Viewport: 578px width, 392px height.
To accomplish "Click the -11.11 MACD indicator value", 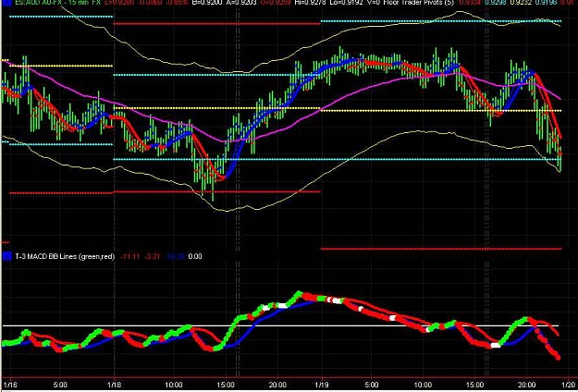I will tap(130, 256).
